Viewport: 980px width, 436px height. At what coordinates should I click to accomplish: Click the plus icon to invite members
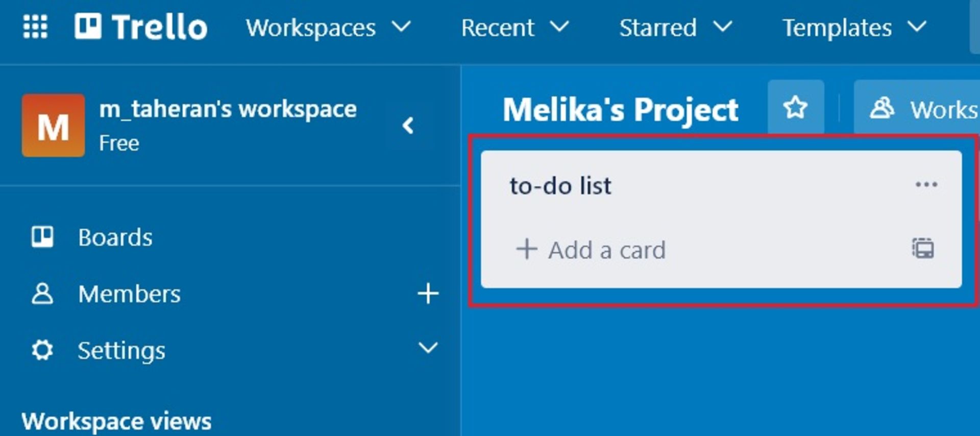click(428, 294)
